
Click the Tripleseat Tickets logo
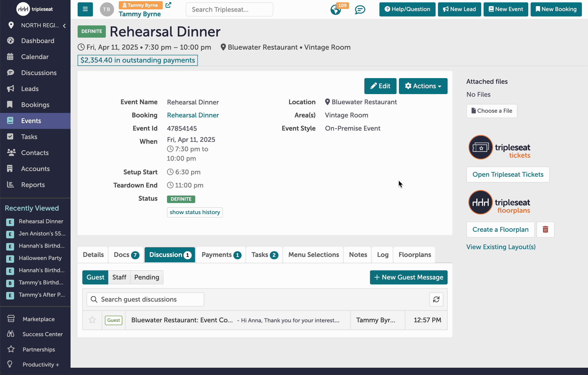499,148
